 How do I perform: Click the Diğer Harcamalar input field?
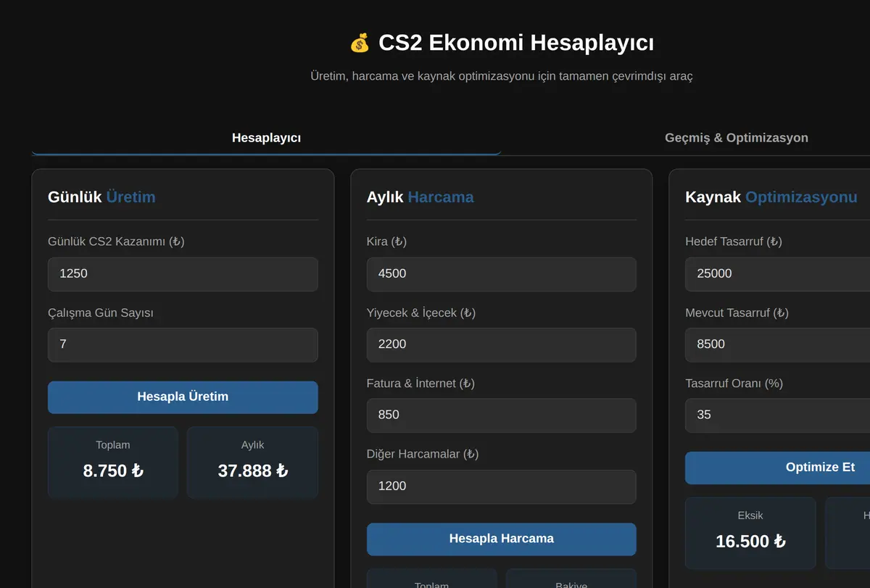[502, 486]
